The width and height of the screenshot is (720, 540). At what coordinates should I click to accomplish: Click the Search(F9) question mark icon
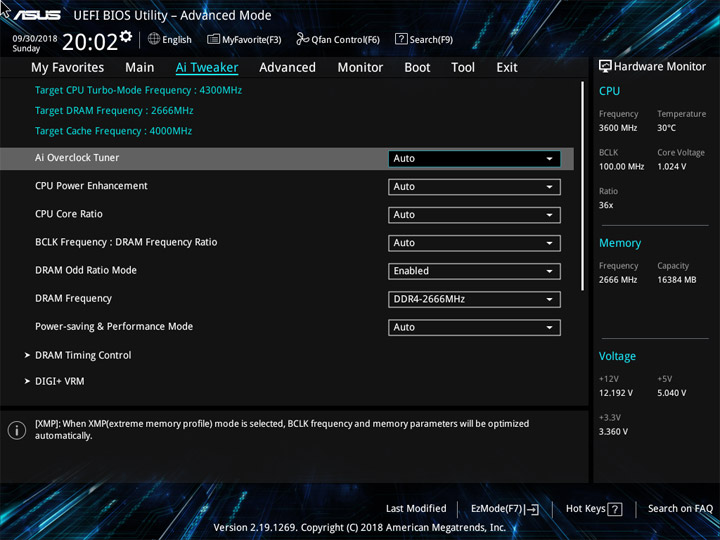point(401,39)
